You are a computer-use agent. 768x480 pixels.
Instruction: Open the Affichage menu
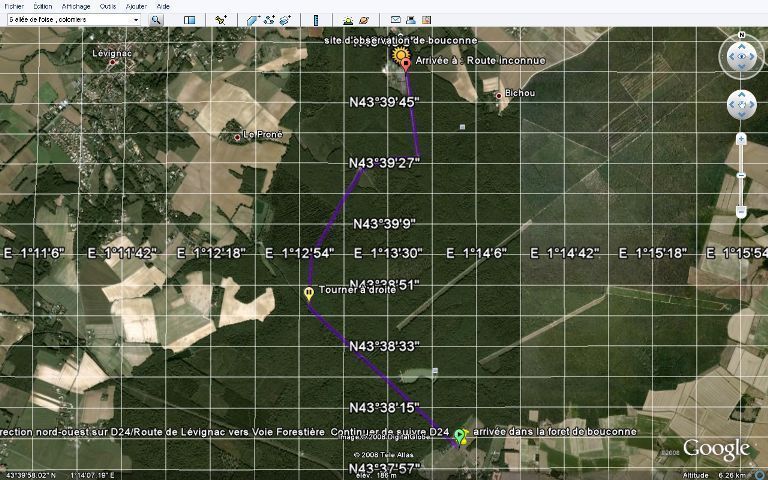tap(76, 6)
